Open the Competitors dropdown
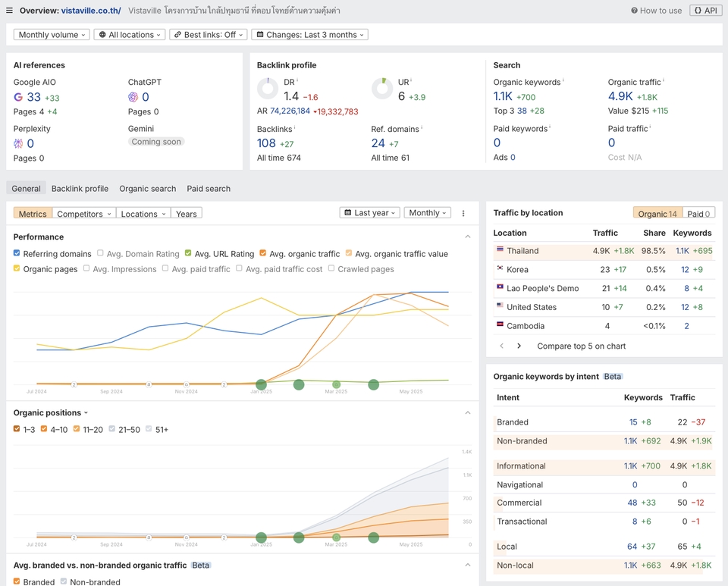 tap(83, 213)
